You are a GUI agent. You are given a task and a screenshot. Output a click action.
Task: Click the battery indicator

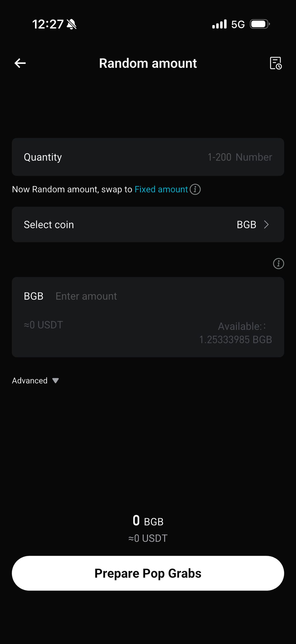(259, 24)
